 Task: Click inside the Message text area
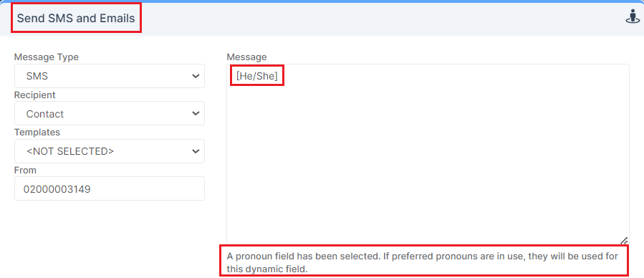(428, 154)
